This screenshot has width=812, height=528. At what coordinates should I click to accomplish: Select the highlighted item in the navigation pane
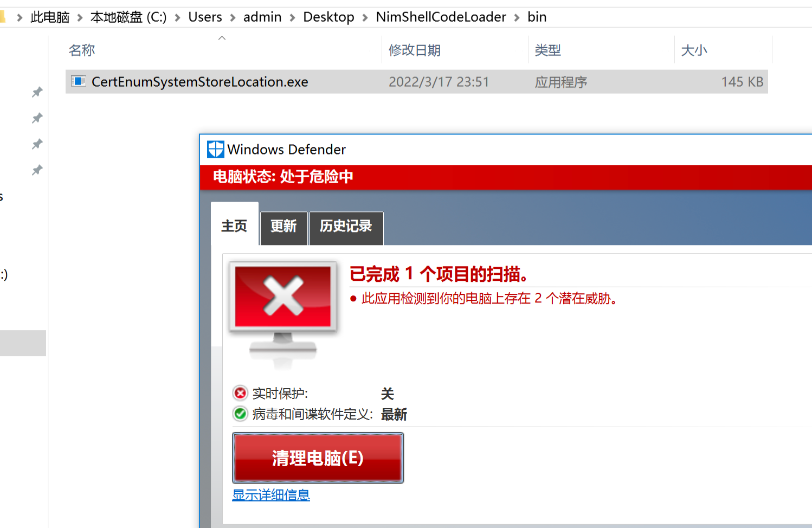(x=23, y=343)
